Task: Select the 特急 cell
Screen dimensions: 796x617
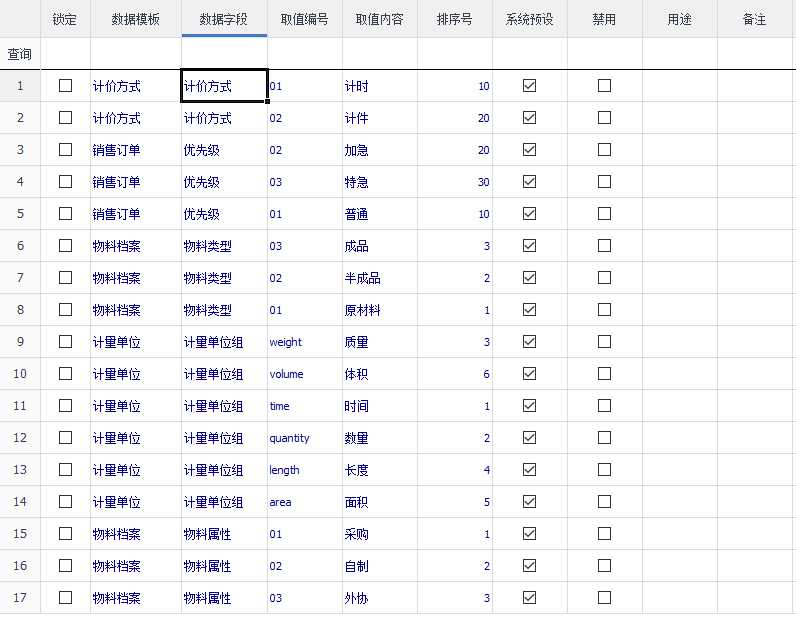Action: click(x=380, y=181)
